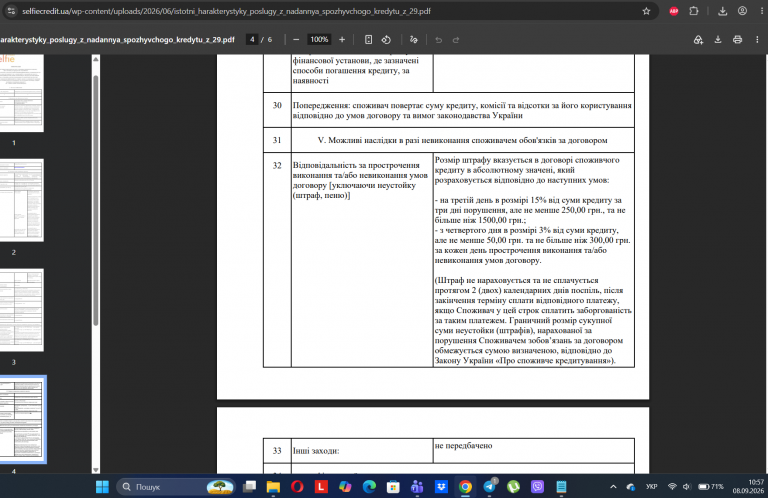
Task: Click the thumbnail sidebar scrollbar thumb
Action: 96,200
